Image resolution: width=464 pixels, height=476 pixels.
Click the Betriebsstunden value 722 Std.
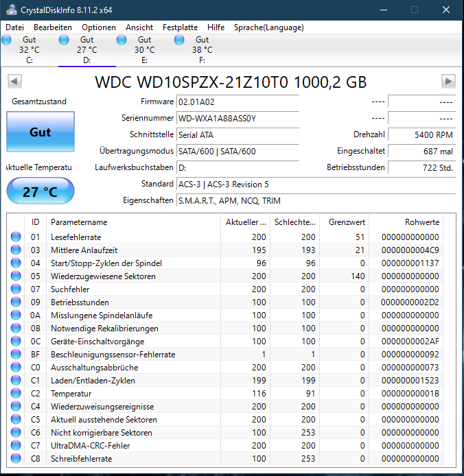pyautogui.click(x=421, y=167)
